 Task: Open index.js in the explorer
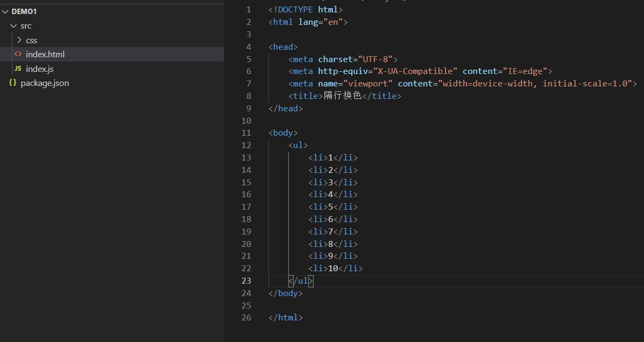point(39,69)
